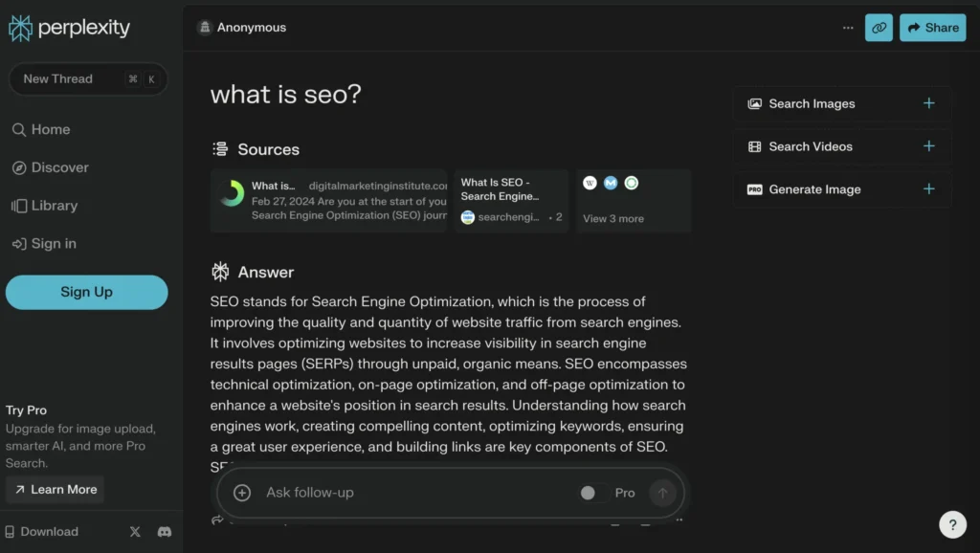Click the Sign Up button
The image size is (980, 553).
pos(86,292)
